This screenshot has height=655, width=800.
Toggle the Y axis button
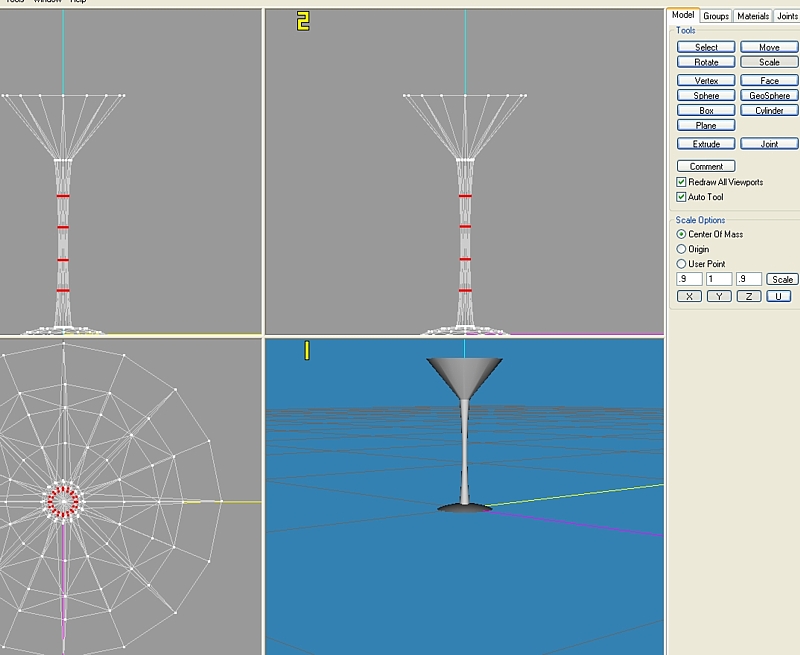click(x=719, y=296)
